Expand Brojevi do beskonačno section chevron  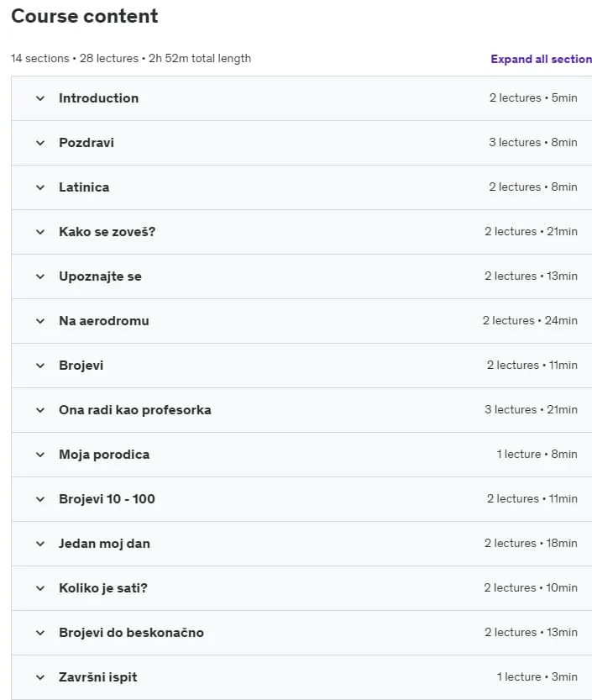[x=40, y=633]
